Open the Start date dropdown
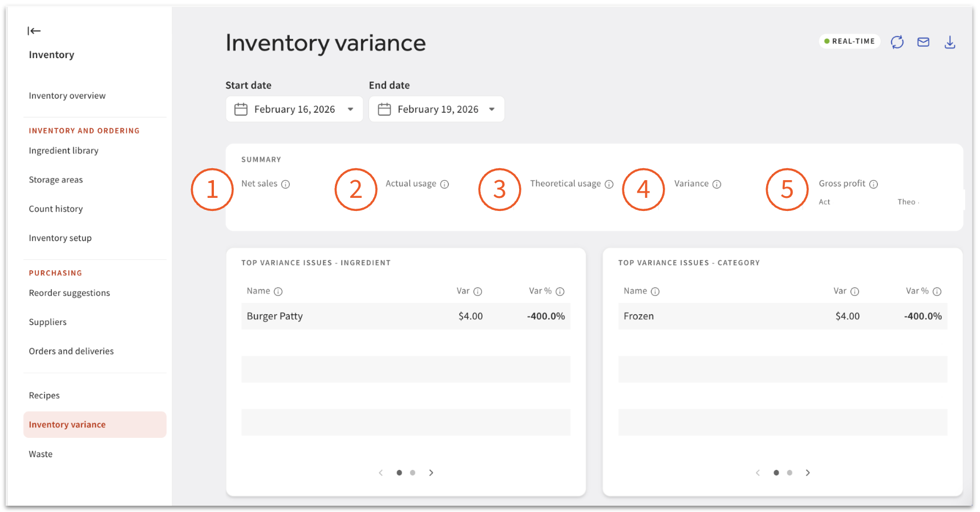 click(350, 109)
